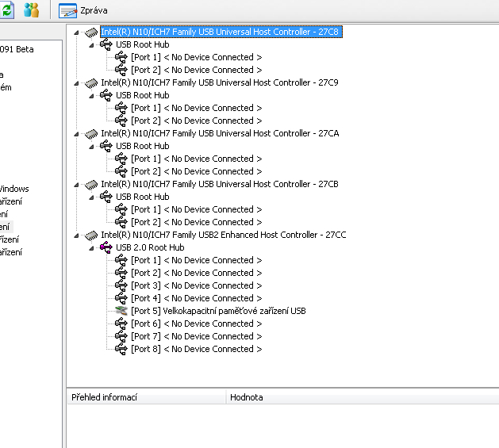499x448 pixels.
Task: Click USB icon of Port 2 under 27CA
Action: point(121,171)
